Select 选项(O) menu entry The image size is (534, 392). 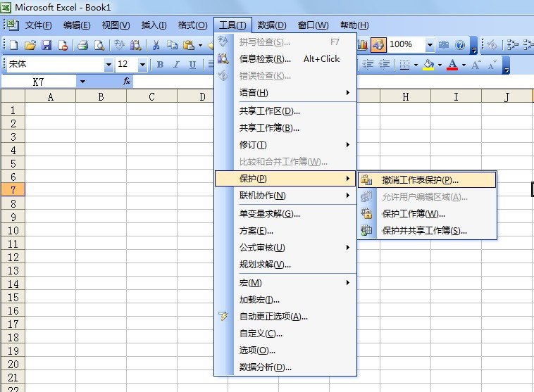(x=285, y=350)
